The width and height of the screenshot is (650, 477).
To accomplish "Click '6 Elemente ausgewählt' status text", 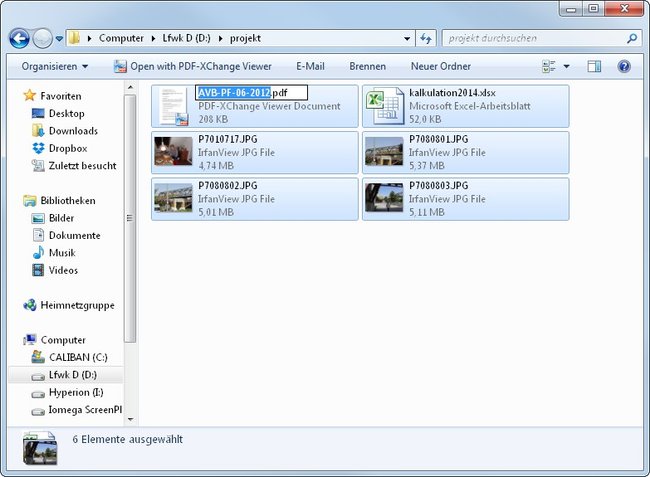I will pyautogui.click(x=127, y=439).
